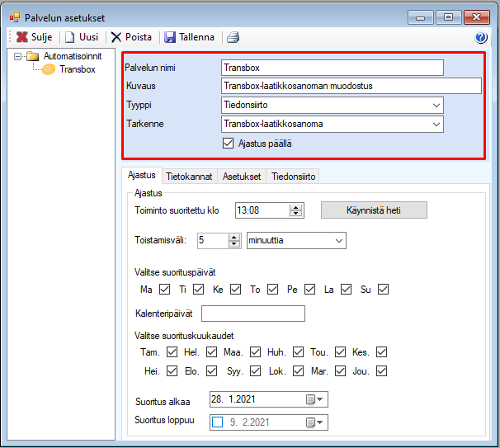Open the Suoritus loppuu calendar picker
Screen dimensions: 500x448
[314, 422]
